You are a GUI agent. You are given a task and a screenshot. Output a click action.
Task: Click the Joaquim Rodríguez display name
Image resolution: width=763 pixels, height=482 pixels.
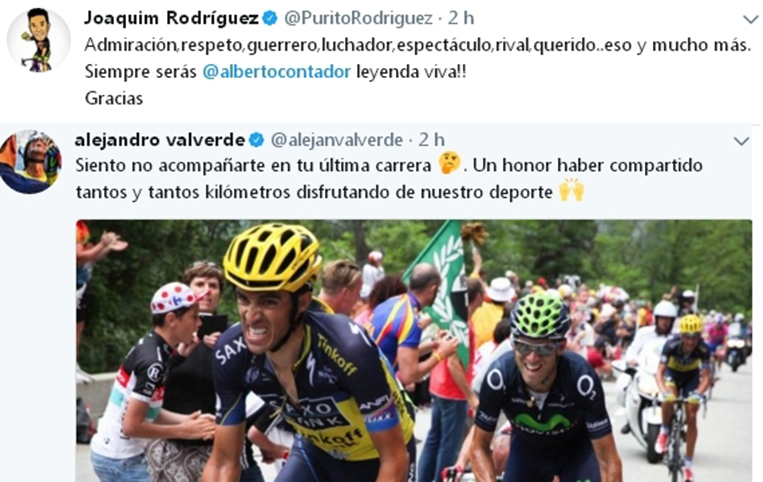[x=171, y=18]
